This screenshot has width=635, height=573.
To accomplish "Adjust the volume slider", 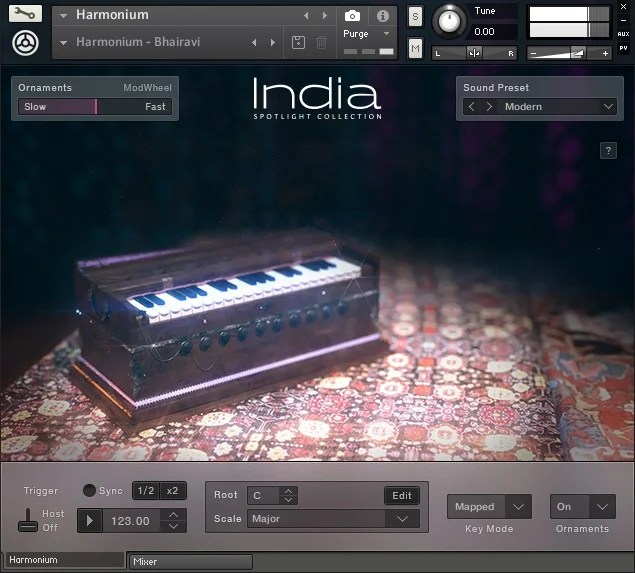I will (x=569, y=53).
